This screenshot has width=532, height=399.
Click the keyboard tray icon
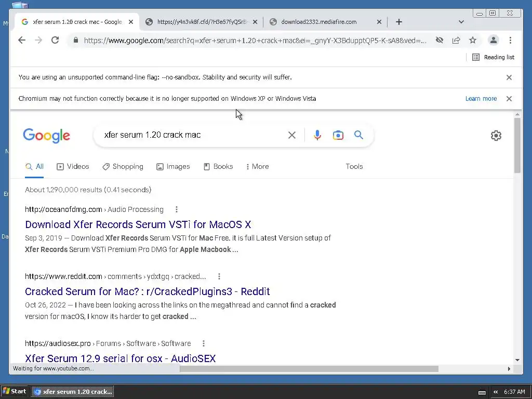click(x=482, y=392)
